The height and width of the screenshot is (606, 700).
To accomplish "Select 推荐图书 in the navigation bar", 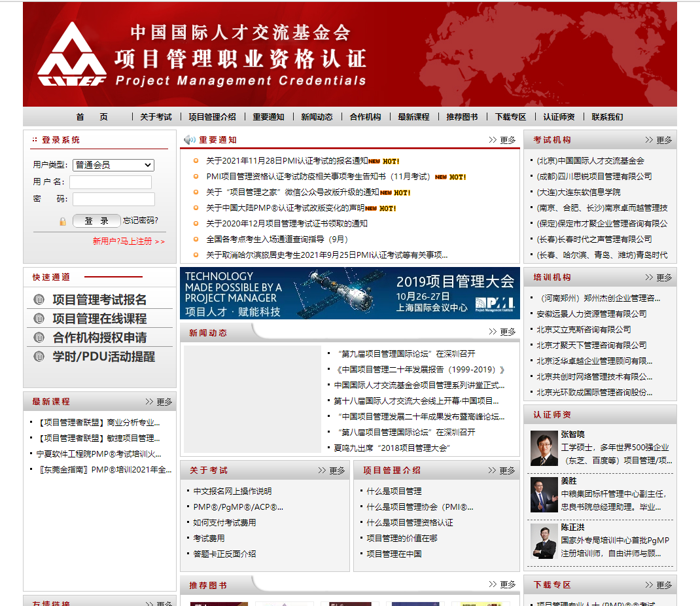I will tap(462, 117).
